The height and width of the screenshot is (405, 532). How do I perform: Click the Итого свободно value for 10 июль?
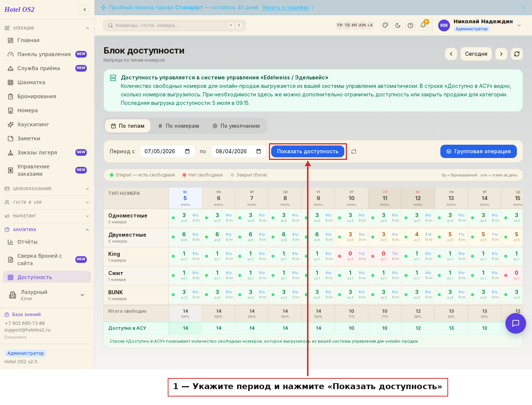pos(352,313)
